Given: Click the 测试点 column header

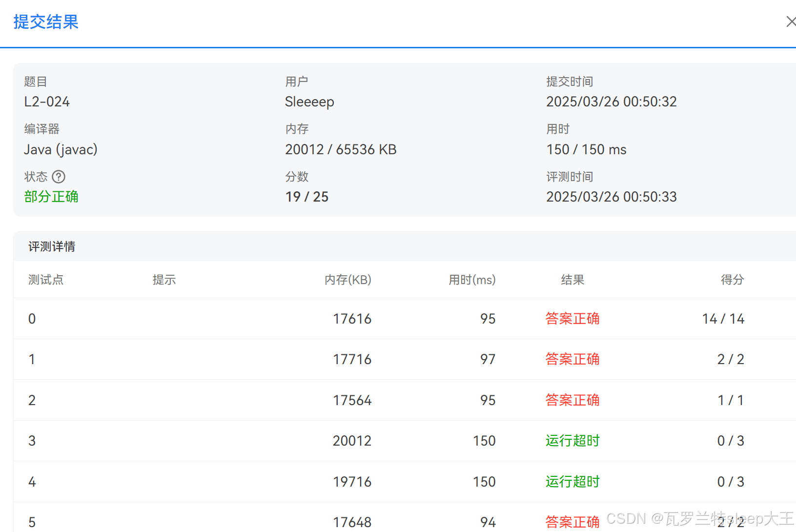Looking at the screenshot, I should coord(46,280).
